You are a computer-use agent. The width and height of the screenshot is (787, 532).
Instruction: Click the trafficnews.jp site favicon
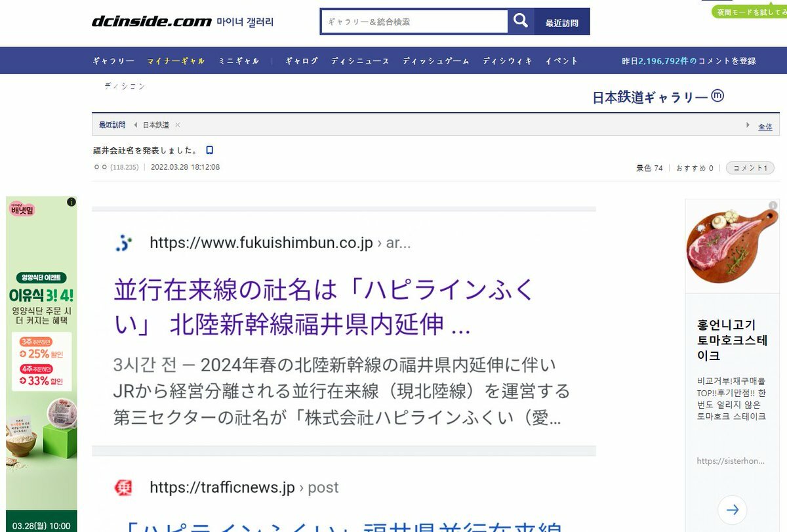click(x=123, y=487)
